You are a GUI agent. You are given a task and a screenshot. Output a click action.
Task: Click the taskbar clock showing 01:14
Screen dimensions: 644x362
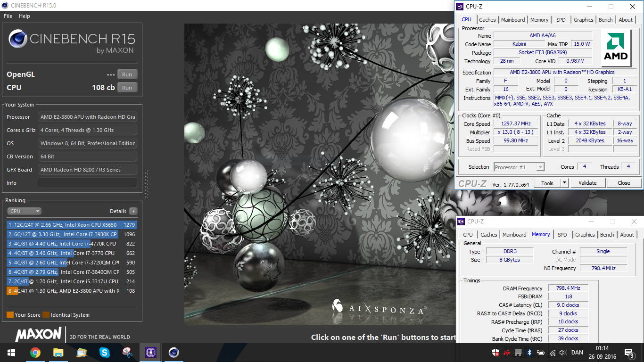tap(602, 348)
